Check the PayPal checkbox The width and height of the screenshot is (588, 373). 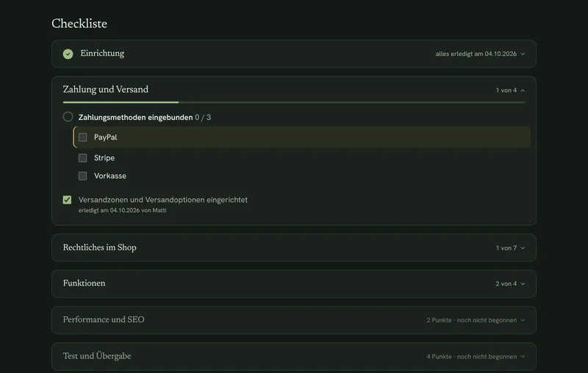82,138
